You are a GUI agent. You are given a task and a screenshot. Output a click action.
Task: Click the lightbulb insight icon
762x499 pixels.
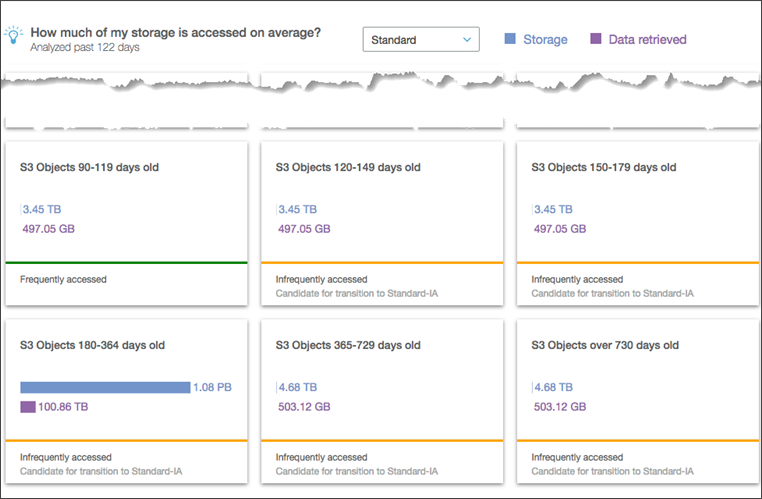pos(14,36)
